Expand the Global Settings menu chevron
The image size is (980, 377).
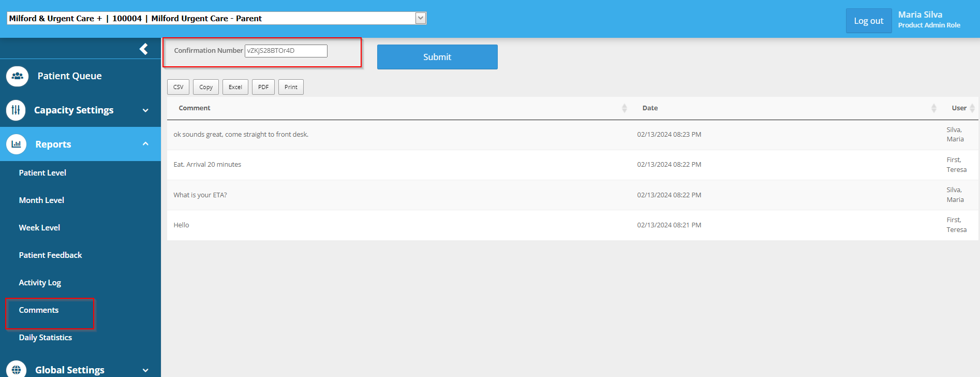tap(145, 370)
